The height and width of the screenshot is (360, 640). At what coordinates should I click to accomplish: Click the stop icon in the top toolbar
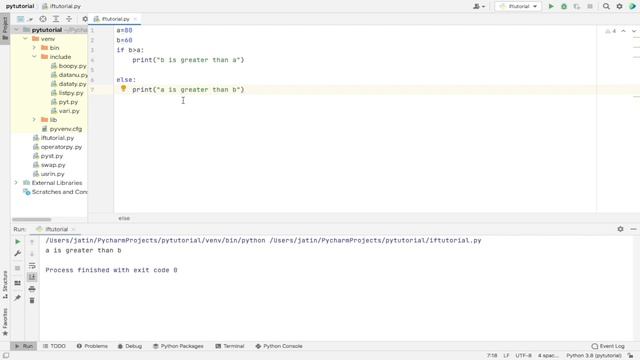590,7
